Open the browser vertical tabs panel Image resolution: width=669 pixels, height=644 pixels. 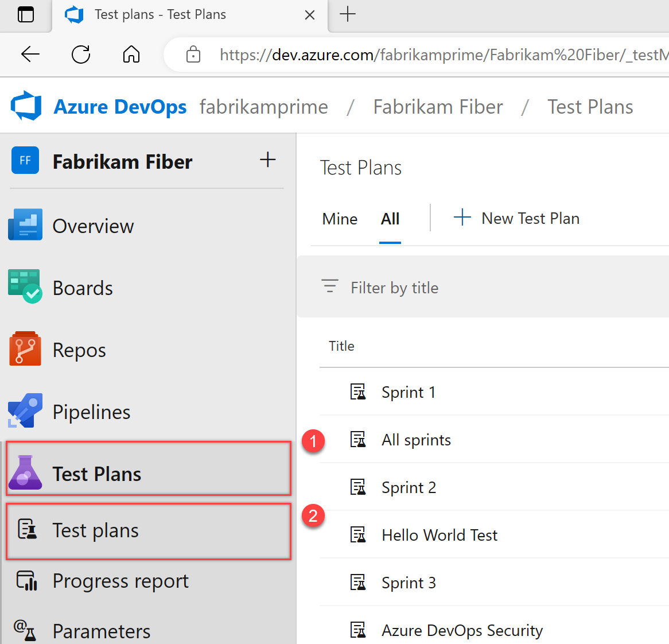[x=25, y=15]
